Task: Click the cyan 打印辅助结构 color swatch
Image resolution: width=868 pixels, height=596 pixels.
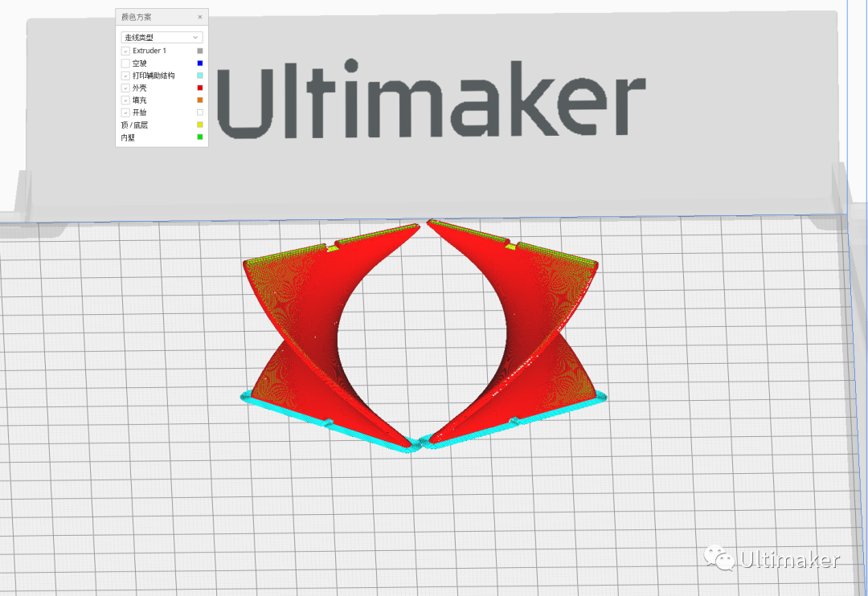Action: pyautogui.click(x=200, y=76)
